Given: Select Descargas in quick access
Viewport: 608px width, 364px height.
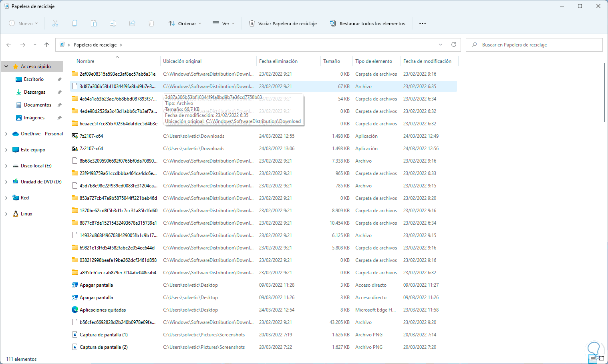Looking at the screenshot, I should tap(34, 92).
